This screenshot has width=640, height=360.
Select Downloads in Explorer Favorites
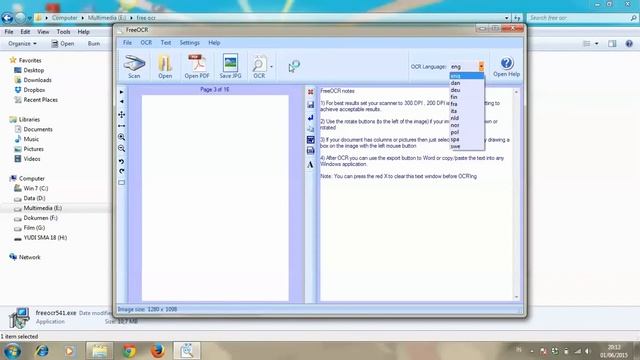33,80
